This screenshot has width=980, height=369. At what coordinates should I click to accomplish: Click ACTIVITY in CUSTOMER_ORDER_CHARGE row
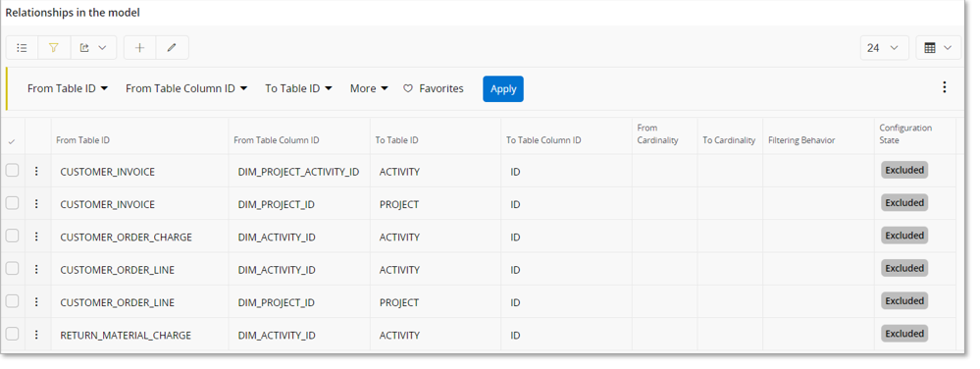point(399,237)
